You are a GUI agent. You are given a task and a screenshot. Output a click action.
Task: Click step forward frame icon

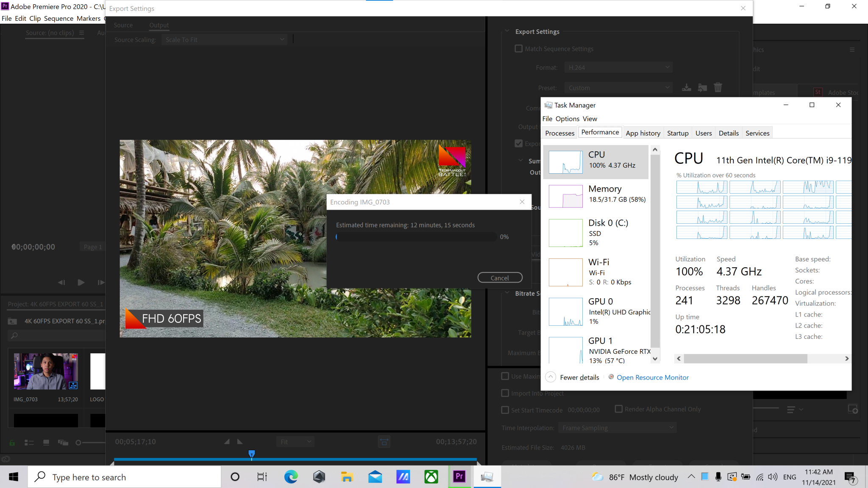coord(101,283)
